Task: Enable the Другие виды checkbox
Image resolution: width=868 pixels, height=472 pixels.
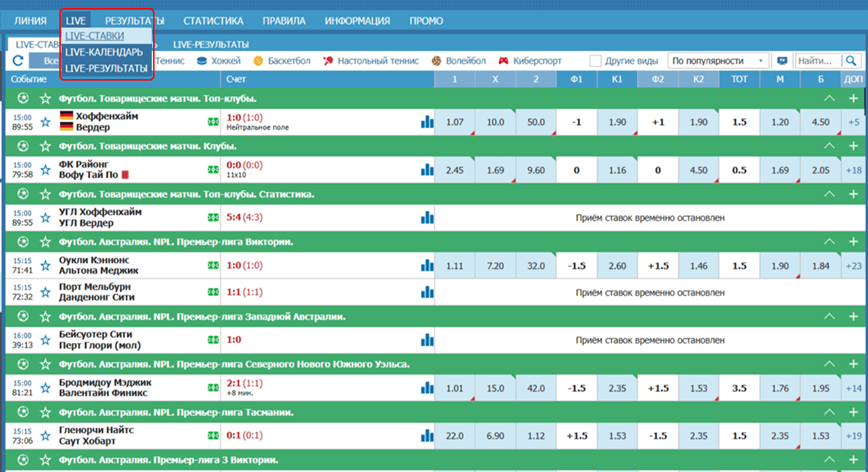Action: point(596,61)
